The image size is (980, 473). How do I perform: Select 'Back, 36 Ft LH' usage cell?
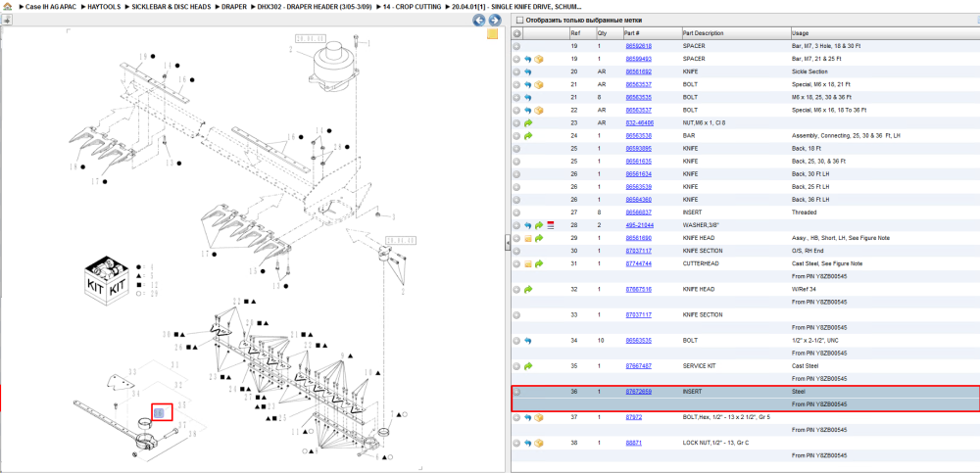coord(810,200)
